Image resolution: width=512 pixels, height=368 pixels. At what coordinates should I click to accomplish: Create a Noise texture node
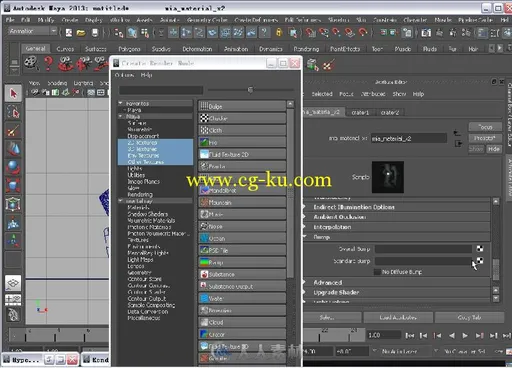(x=242, y=226)
